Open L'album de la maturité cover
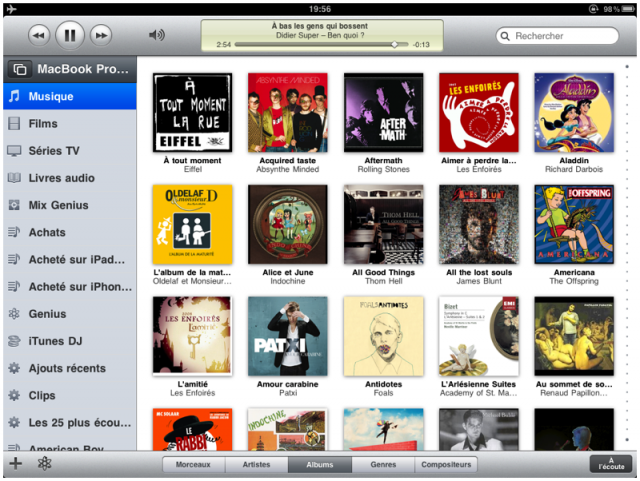 (192, 225)
